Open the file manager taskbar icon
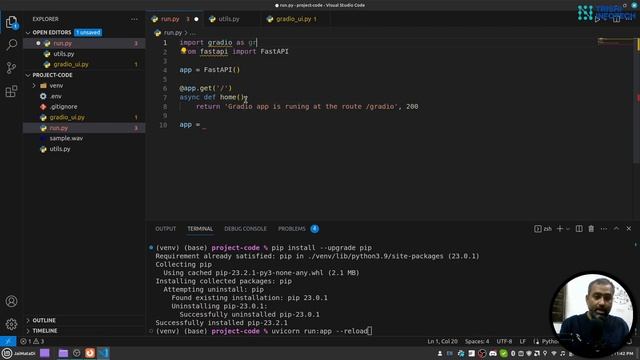This screenshot has height=360, width=640. click(x=63, y=353)
